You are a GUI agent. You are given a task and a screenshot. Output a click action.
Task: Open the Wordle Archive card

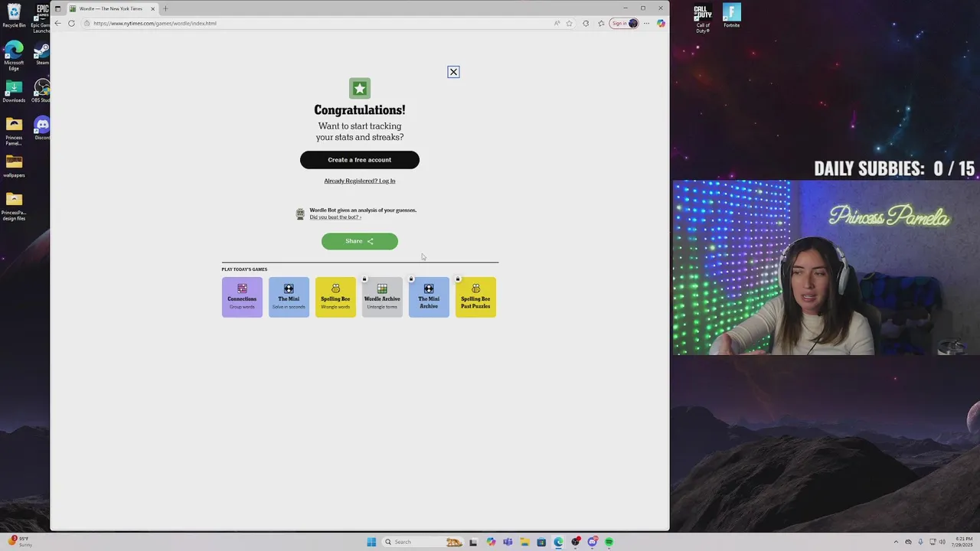pos(382,297)
